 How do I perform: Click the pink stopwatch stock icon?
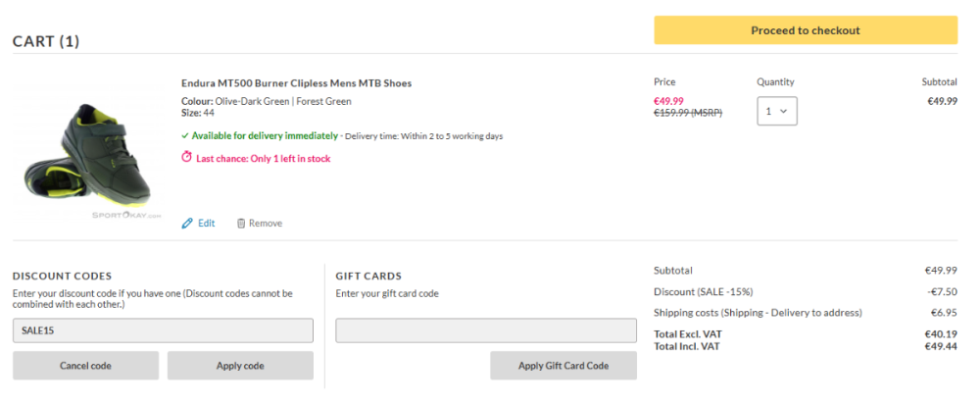pos(187,157)
